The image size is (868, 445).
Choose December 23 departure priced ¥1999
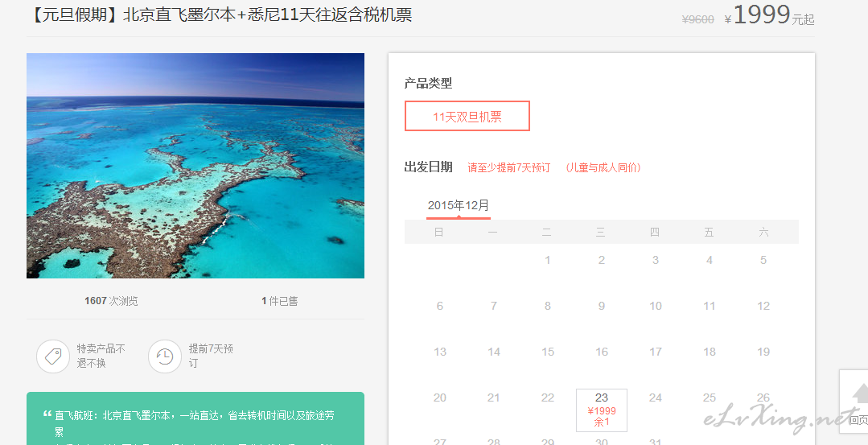(602, 410)
